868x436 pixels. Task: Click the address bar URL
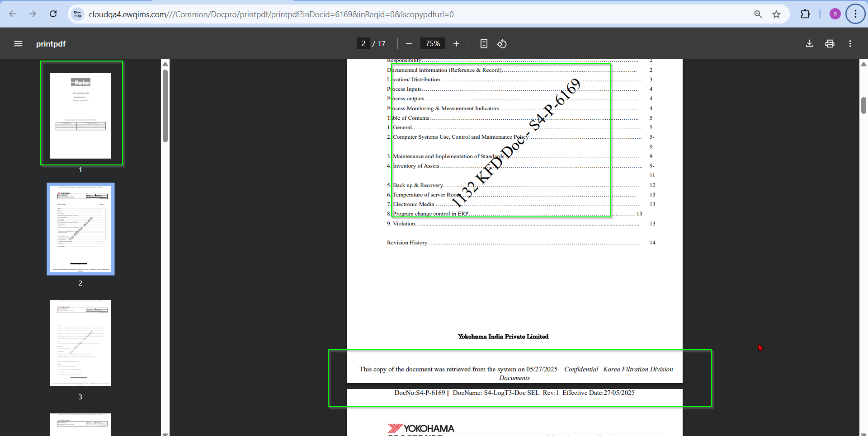pyautogui.click(x=271, y=14)
